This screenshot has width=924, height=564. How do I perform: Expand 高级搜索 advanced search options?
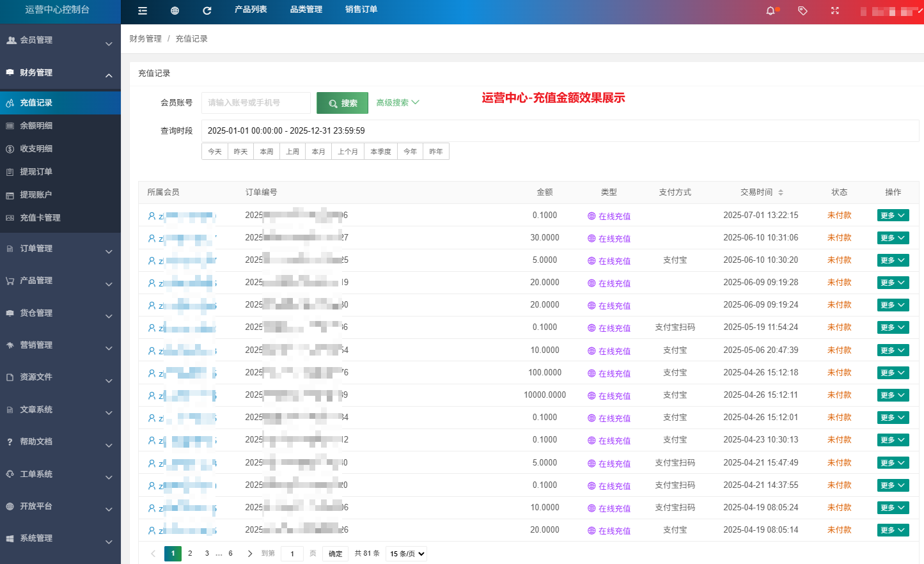coord(397,102)
